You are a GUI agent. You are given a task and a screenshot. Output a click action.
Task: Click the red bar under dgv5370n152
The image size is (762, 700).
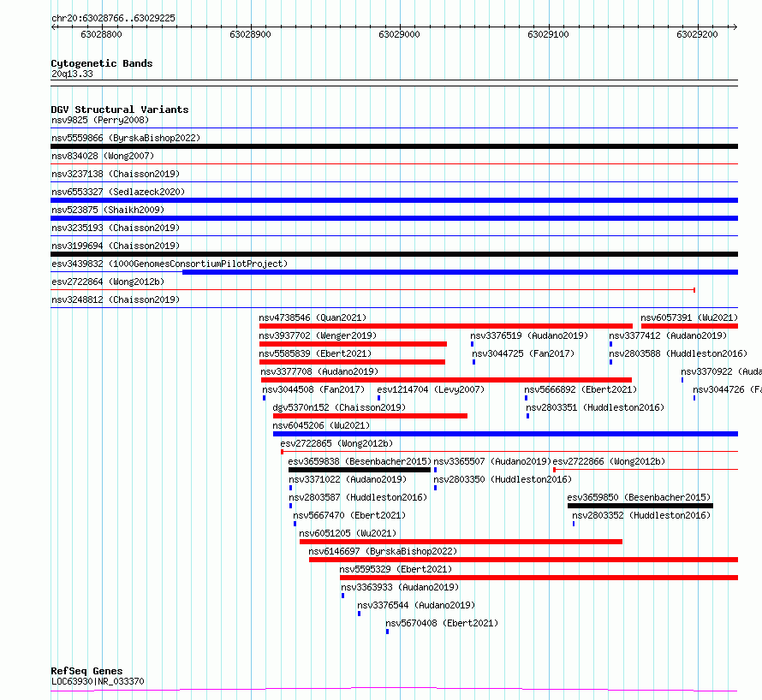click(371, 416)
